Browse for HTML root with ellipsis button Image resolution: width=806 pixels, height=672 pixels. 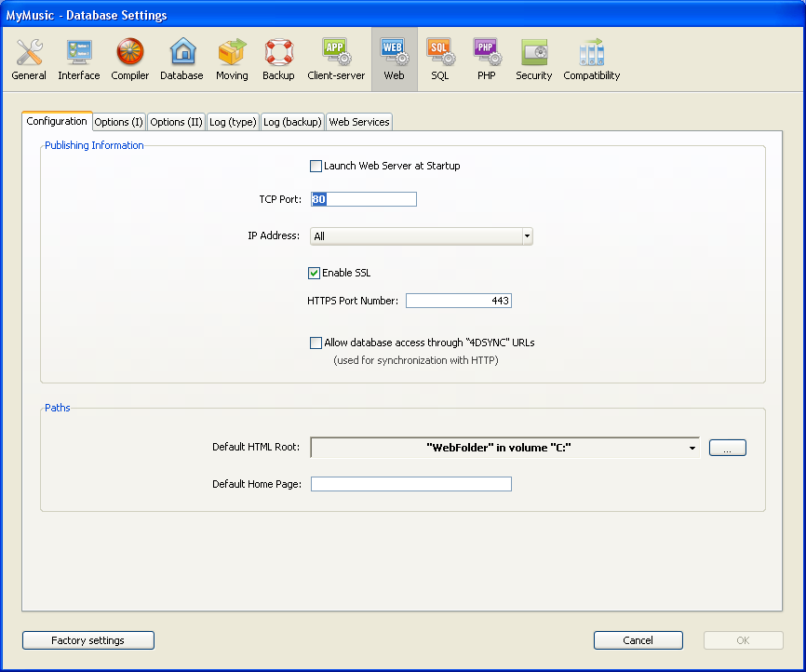(727, 449)
